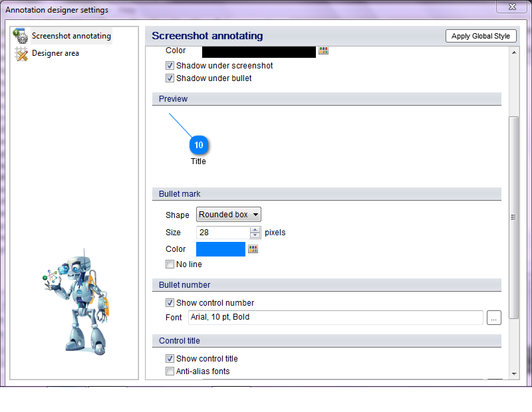
Task: Enable the No line checkbox
Action: pos(170,264)
